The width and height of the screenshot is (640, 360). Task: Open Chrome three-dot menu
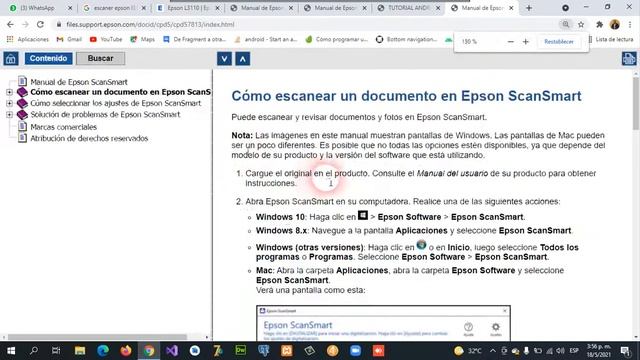[x=630, y=24]
